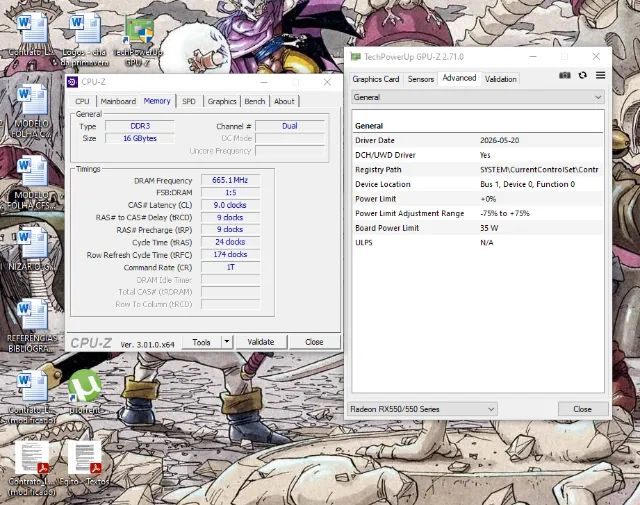Click the Dual Channel # field
The height and width of the screenshot is (505, 640).
click(290, 126)
